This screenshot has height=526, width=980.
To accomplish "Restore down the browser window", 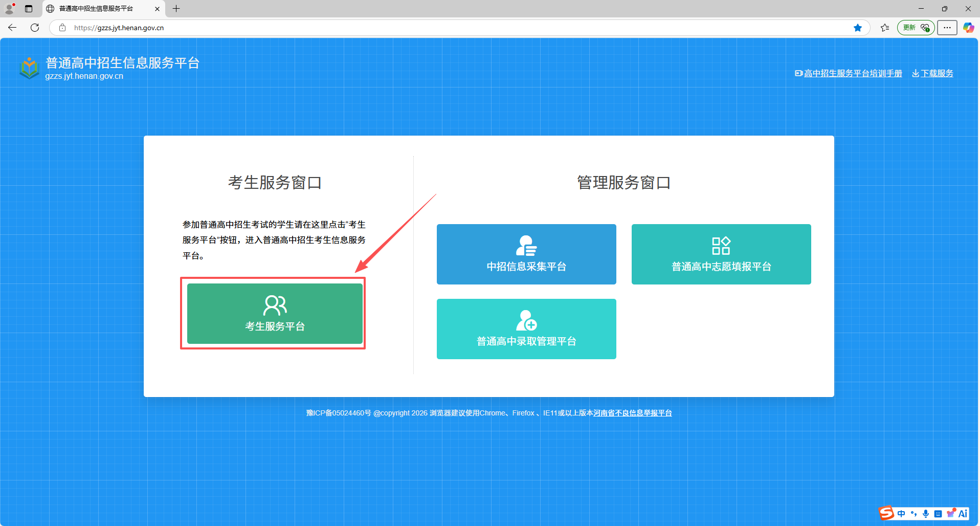I will coord(945,9).
